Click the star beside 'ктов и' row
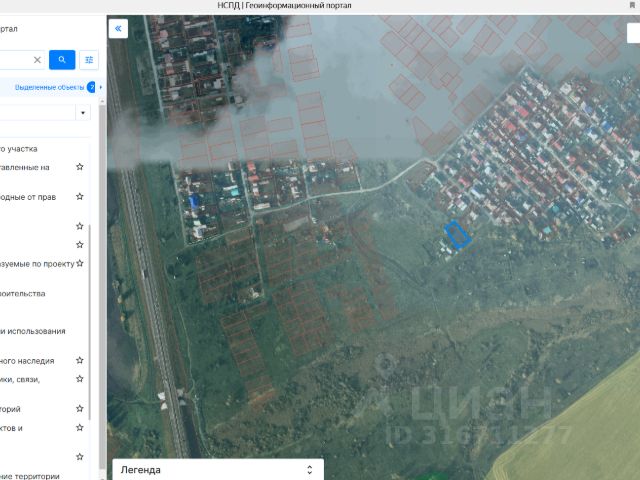 pyautogui.click(x=80, y=427)
